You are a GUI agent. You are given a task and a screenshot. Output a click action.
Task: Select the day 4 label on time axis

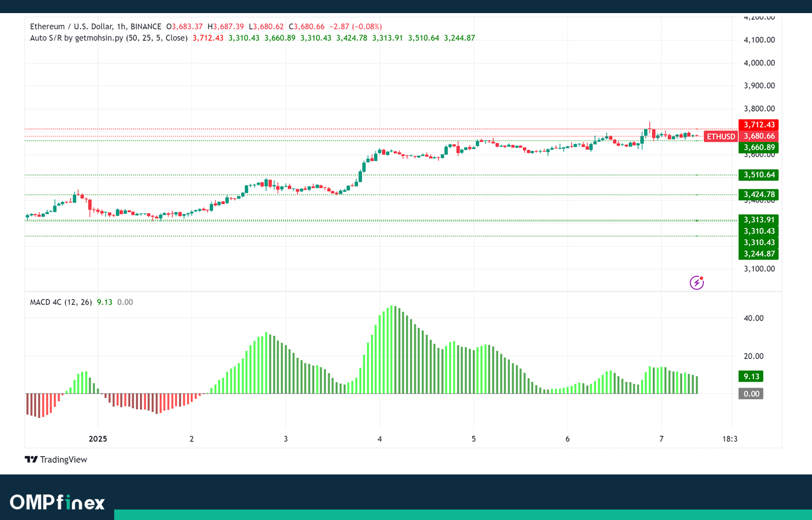point(380,439)
